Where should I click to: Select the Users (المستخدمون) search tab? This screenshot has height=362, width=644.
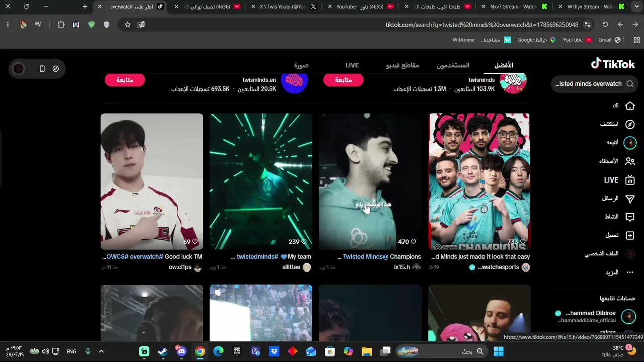(x=453, y=65)
